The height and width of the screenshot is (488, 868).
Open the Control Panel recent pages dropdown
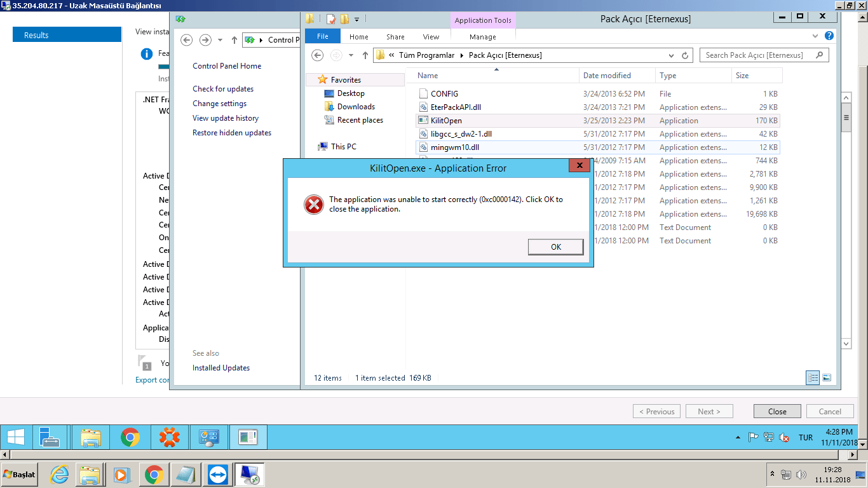(x=220, y=40)
